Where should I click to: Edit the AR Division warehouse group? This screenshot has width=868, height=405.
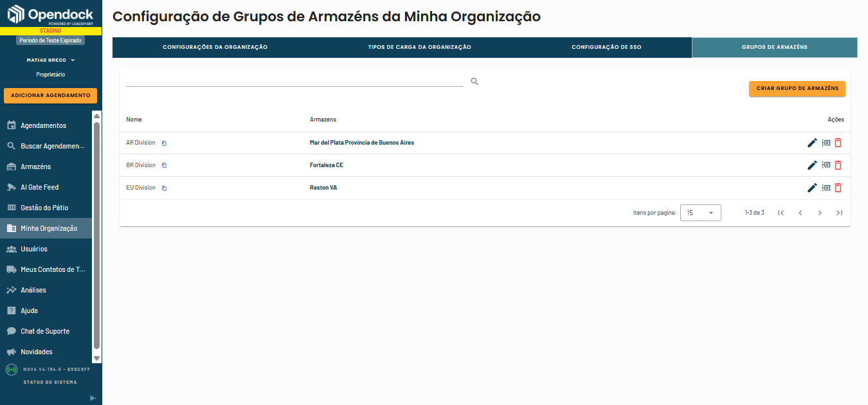[x=812, y=143]
